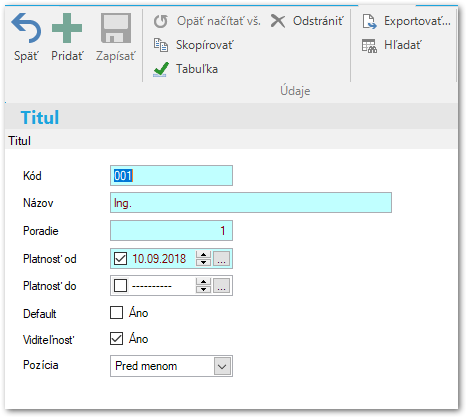Image resolution: width=467 pixels, height=418 pixels.
Task: Add a new record with Pridať plus icon
Action: point(67,28)
